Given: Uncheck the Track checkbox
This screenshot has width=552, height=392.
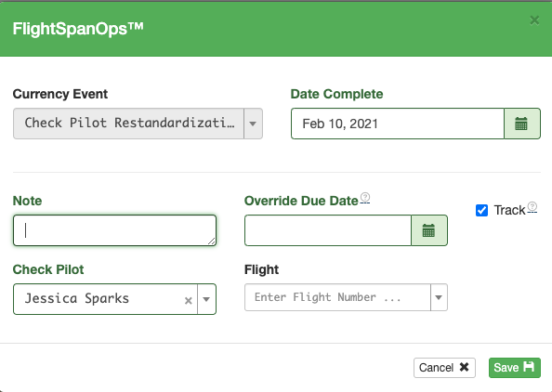Looking at the screenshot, I should coord(481,210).
